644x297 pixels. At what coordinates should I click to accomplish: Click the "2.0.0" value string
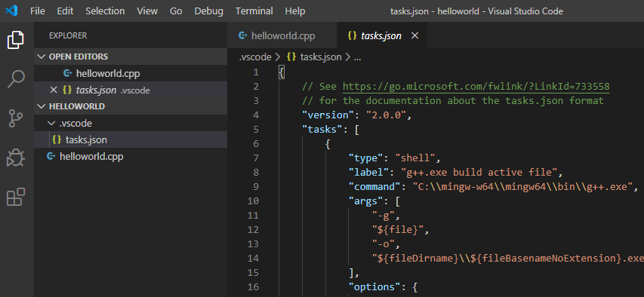coord(385,115)
